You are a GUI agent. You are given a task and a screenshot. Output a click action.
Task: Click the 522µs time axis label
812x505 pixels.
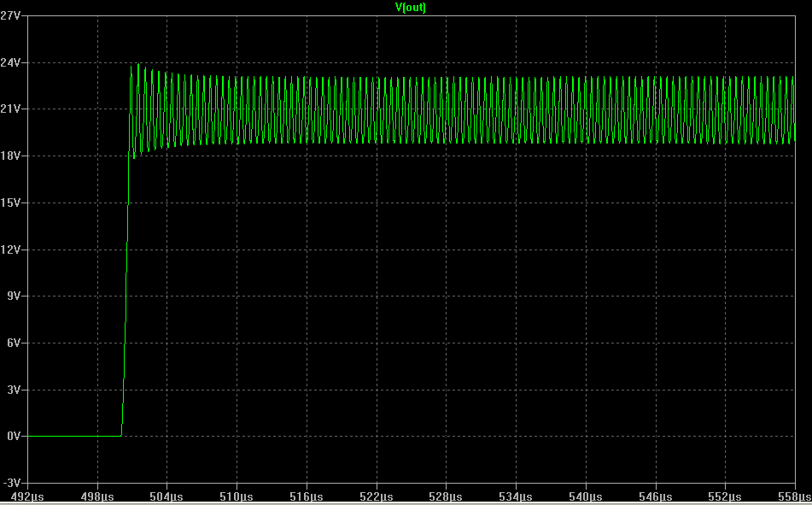point(377,496)
